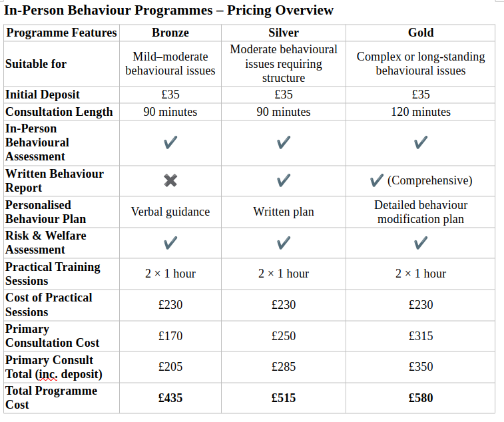
Task: Click the Silver Written Behaviour Report checkmark
Action: point(284,180)
